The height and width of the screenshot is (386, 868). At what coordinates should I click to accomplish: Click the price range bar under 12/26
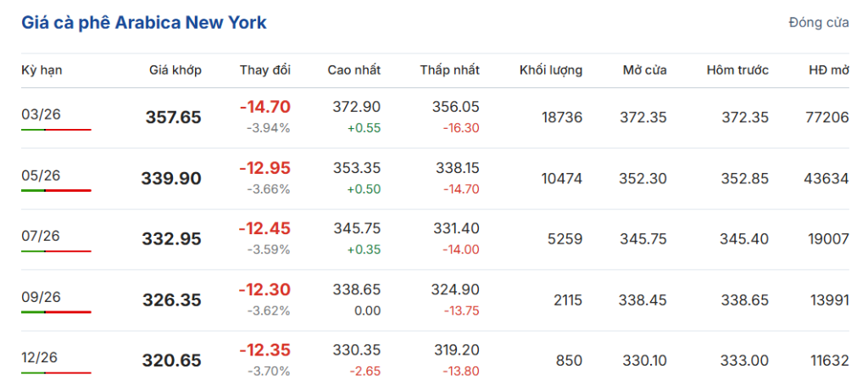[x=56, y=373]
